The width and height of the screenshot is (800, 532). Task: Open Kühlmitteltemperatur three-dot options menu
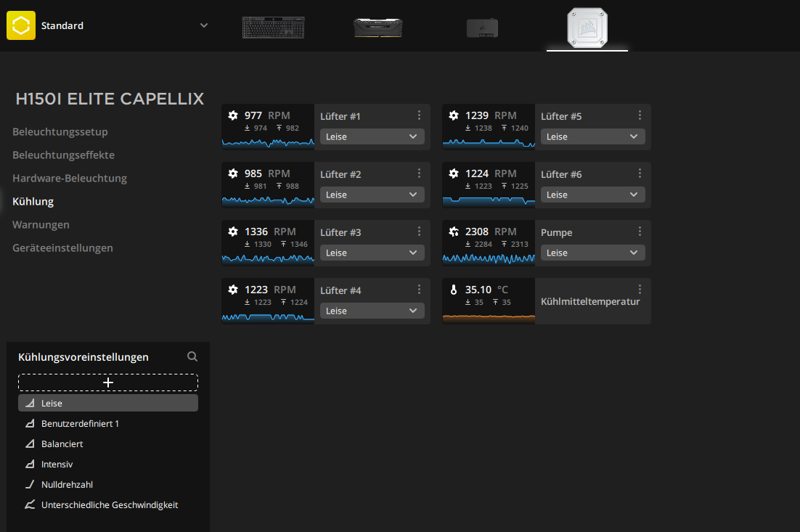[x=640, y=290]
